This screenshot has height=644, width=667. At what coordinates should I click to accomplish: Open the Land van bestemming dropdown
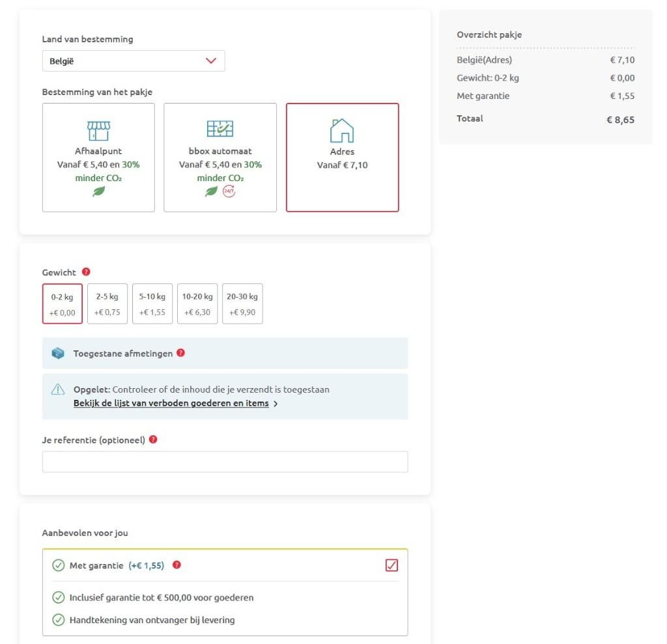tap(133, 61)
